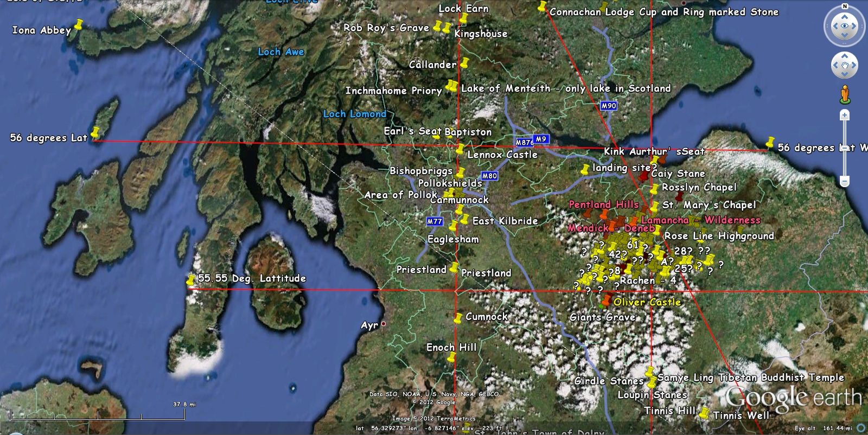Click the Samye Ling Tibetan Buddhist Temple label
This screenshot has width=868, height=435.
(751, 378)
